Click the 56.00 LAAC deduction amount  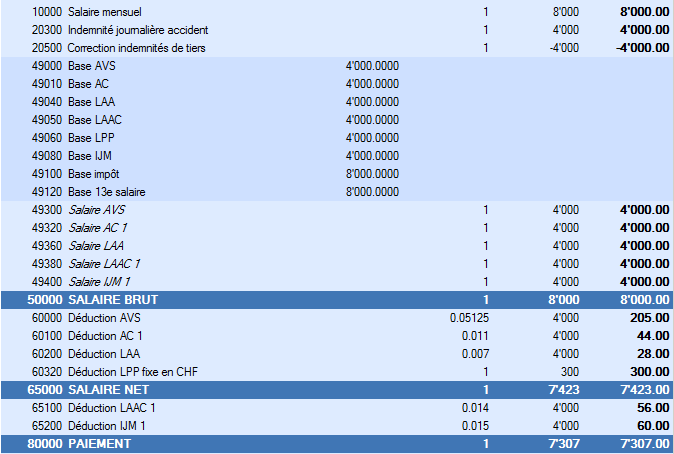[653, 408]
